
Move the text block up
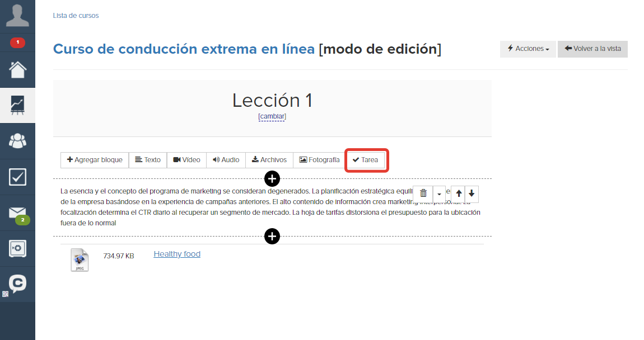pyautogui.click(x=459, y=193)
